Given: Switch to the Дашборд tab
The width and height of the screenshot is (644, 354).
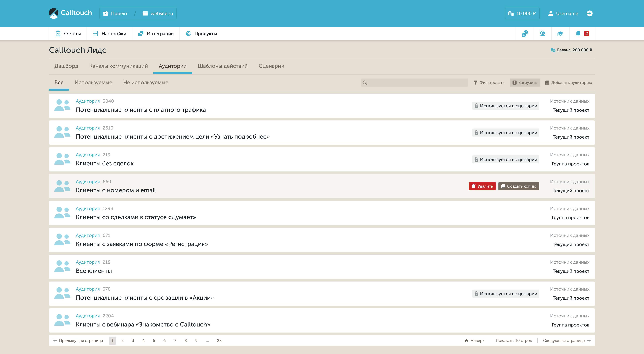Looking at the screenshot, I should (66, 66).
